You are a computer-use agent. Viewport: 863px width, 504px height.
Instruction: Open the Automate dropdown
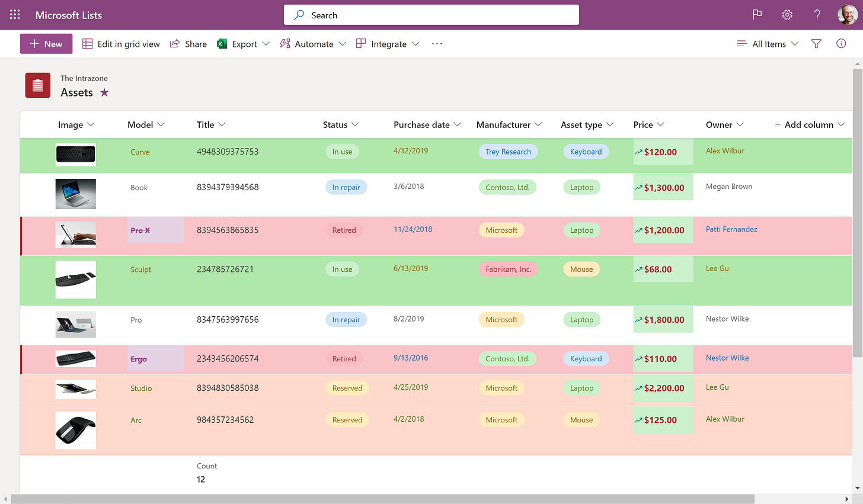pyautogui.click(x=313, y=44)
